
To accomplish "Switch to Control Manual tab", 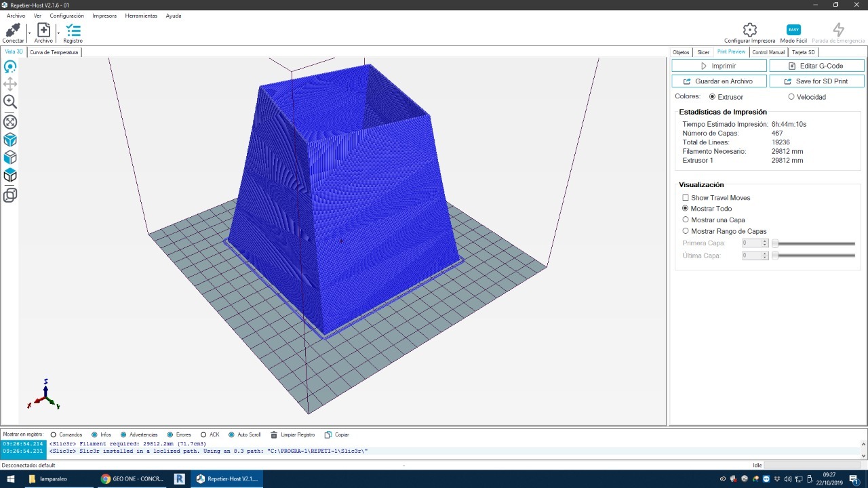I will [768, 52].
